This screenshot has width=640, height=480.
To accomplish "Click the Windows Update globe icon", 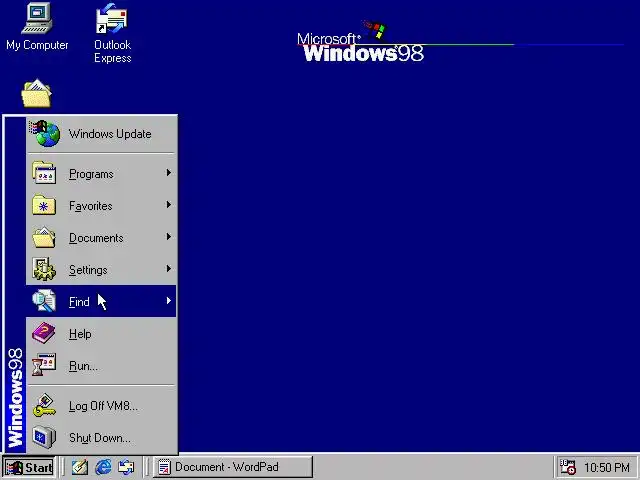I will pyautogui.click(x=45, y=133).
